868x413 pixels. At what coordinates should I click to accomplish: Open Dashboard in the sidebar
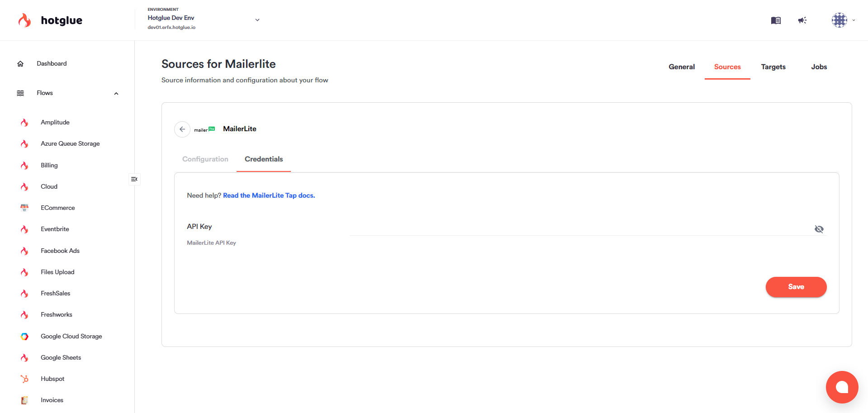tap(52, 64)
